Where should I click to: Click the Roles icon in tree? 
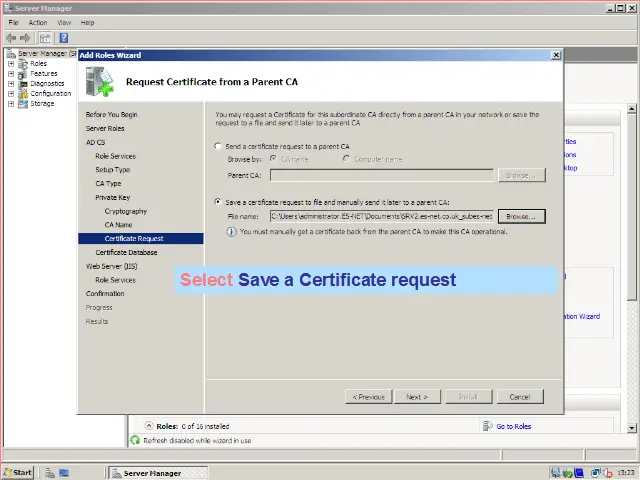point(23,64)
